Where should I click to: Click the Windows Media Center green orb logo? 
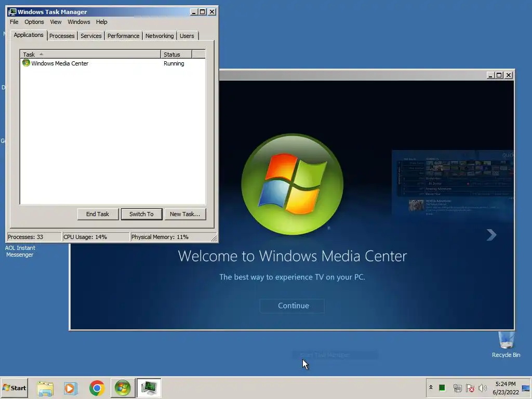[x=292, y=184]
